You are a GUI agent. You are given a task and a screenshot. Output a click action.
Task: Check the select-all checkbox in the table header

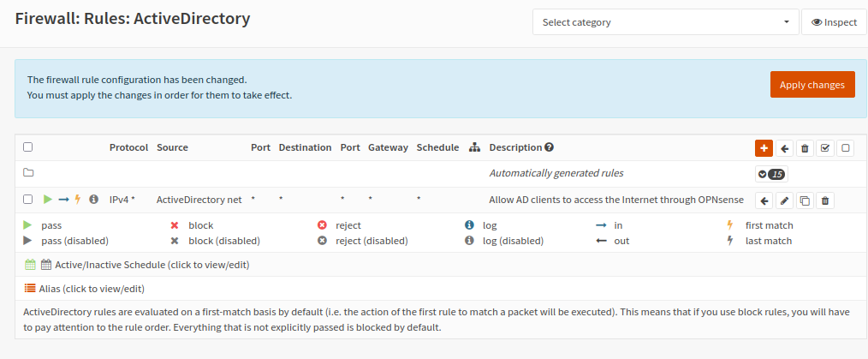[28, 147]
